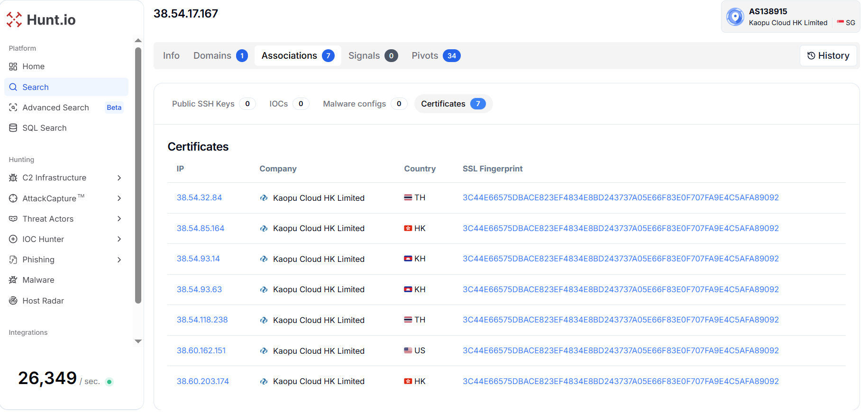Click the Threat Actors mask icon

(x=13, y=219)
